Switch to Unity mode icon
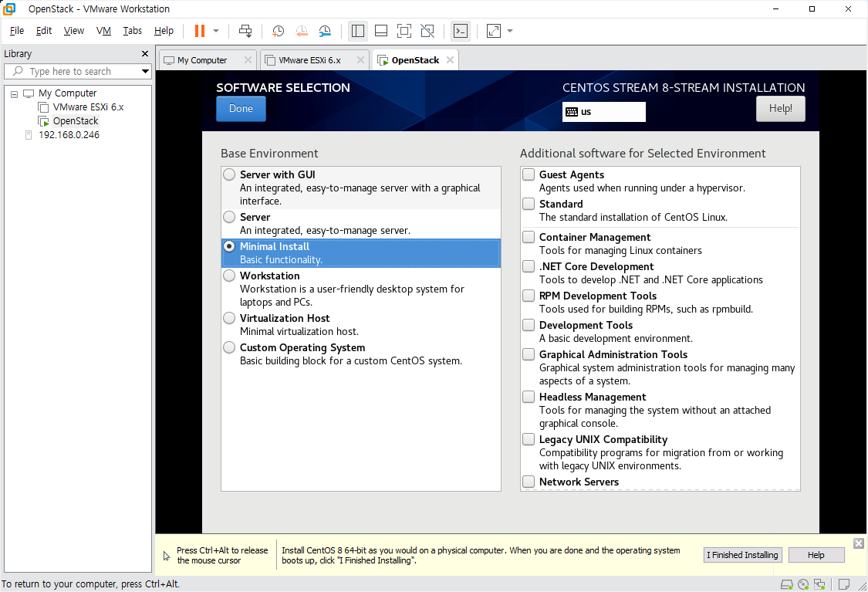 tap(427, 31)
